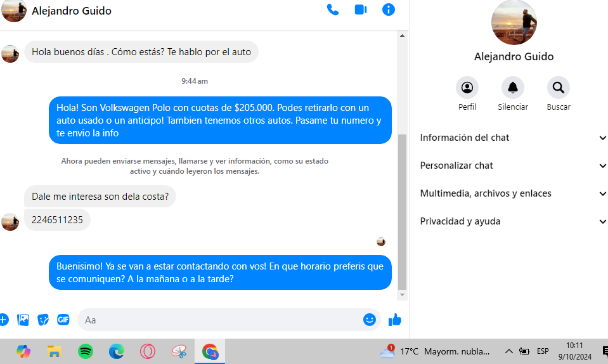
Task: Open the GIF picker
Action: (63, 320)
